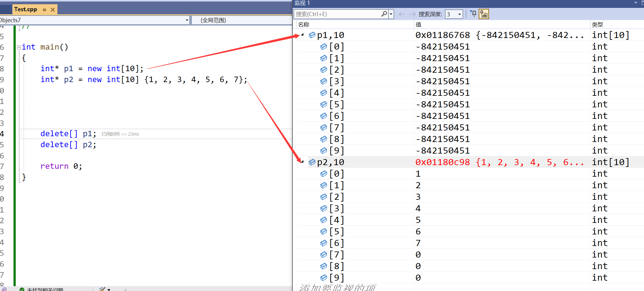Image resolution: width=644 pixels, height=291 pixels.
Task: Select element [9] under p2
Action: (x=337, y=278)
